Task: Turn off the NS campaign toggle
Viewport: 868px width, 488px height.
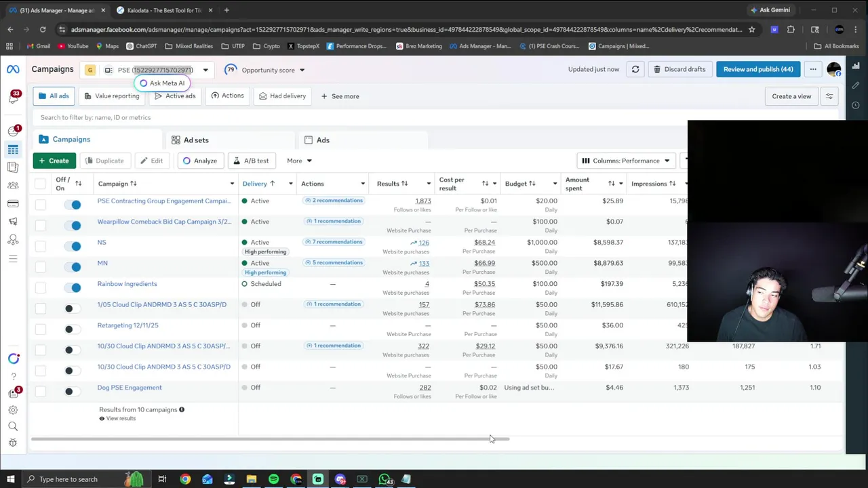Action: [x=73, y=246]
